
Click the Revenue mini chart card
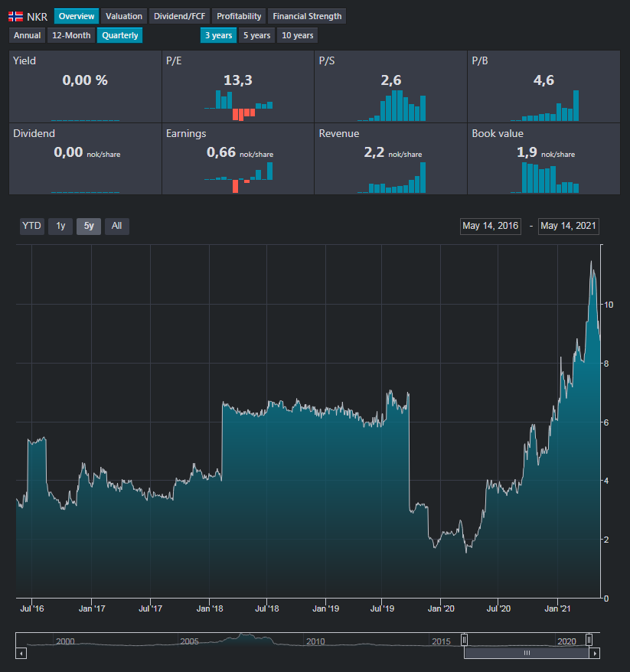pyautogui.click(x=390, y=159)
